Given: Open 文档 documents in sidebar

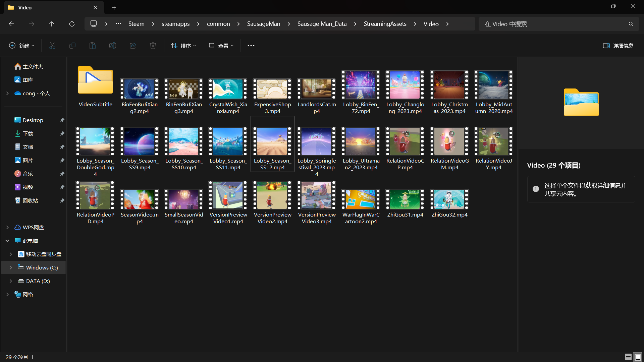Looking at the screenshot, I should 28,147.
